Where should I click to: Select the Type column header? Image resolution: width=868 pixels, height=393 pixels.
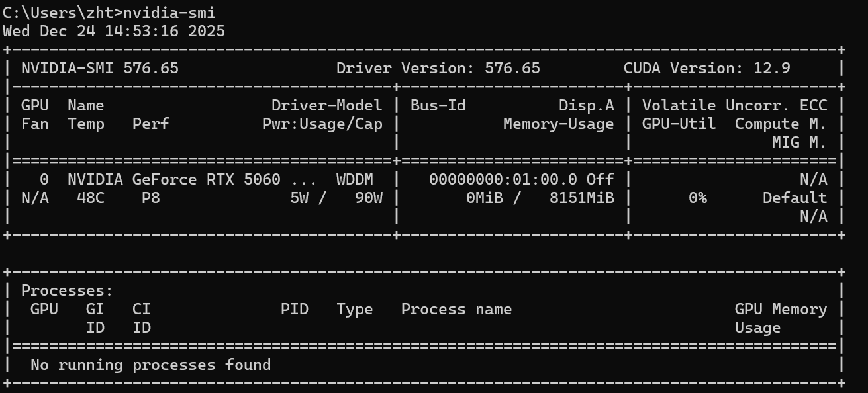point(355,309)
